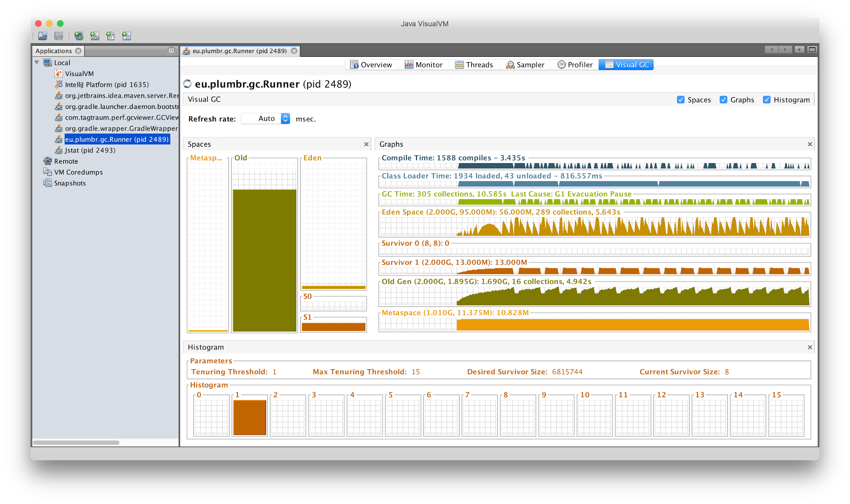Click the Metaspace space bar
The image size is (850, 504).
point(208,331)
